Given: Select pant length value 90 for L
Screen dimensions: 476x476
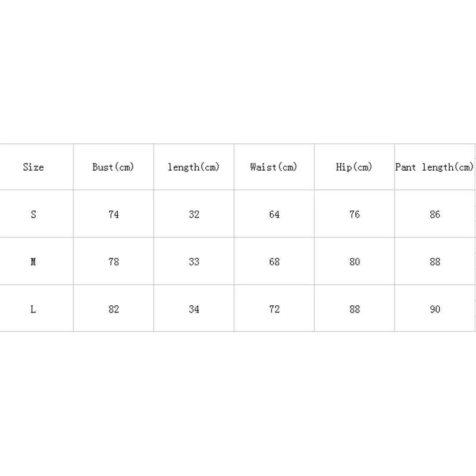Looking at the screenshot, I should 435,309.
